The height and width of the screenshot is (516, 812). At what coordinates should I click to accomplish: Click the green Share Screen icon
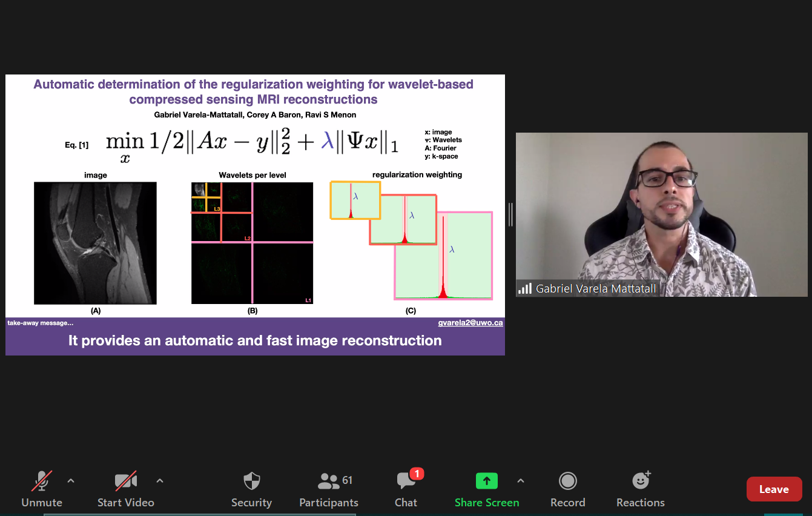click(x=486, y=481)
